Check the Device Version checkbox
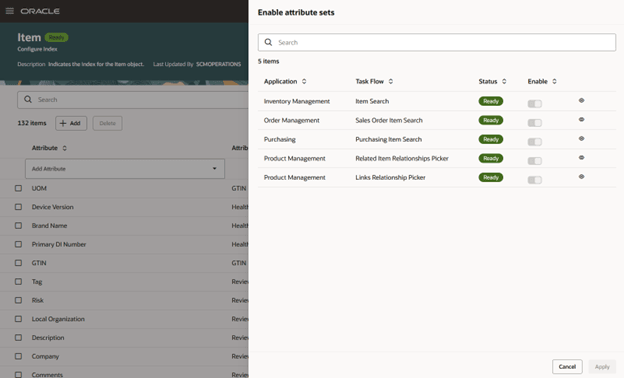 click(18, 207)
